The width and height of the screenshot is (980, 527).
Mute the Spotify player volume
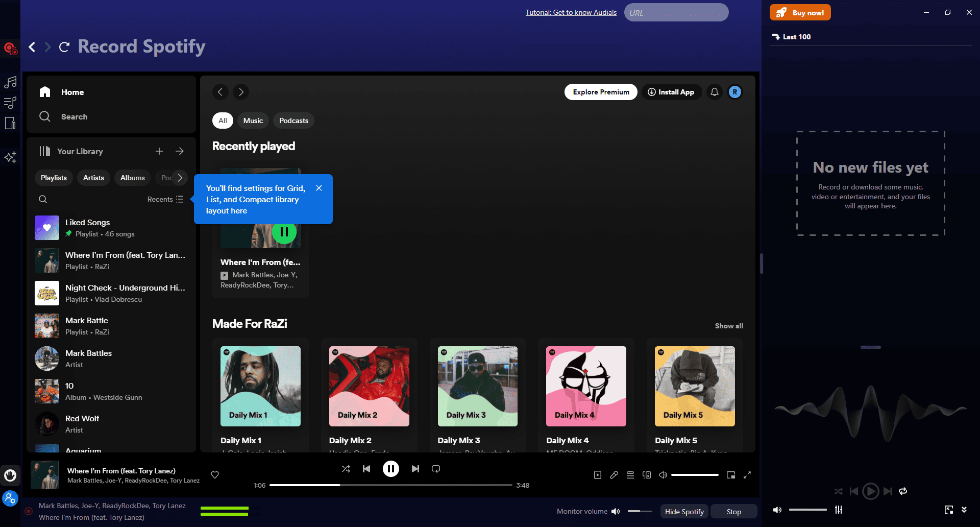point(663,475)
